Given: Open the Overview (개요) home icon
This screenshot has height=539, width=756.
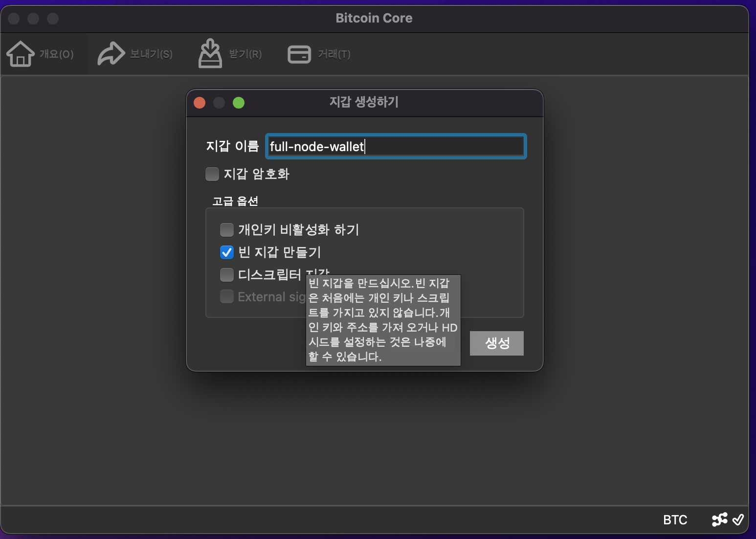Looking at the screenshot, I should 21,54.
